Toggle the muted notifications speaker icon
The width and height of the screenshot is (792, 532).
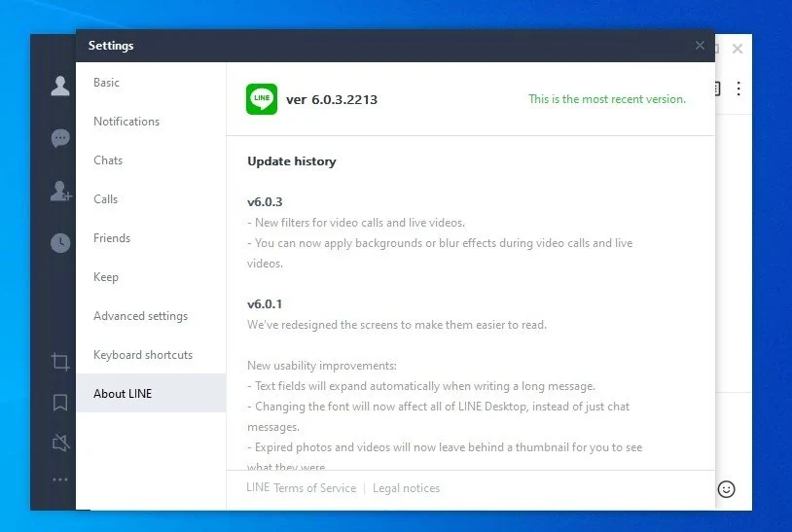[60, 443]
